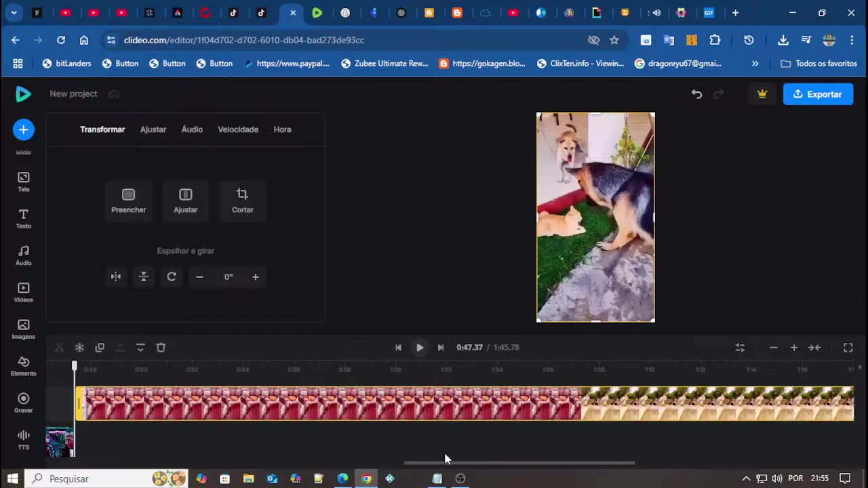Click the rotation degree value field
This screenshot has width=868, height=488.
point(228,277)
